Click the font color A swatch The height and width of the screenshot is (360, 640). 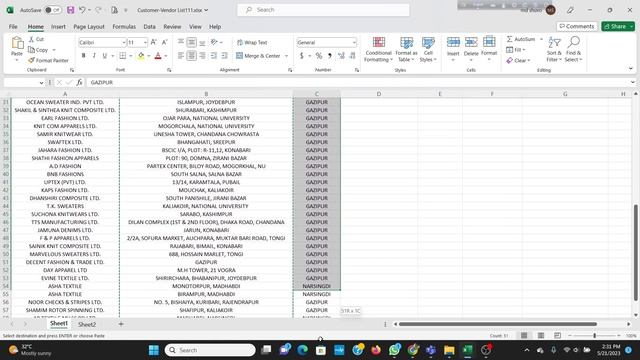pyautogui.click(x=158, y=56)
